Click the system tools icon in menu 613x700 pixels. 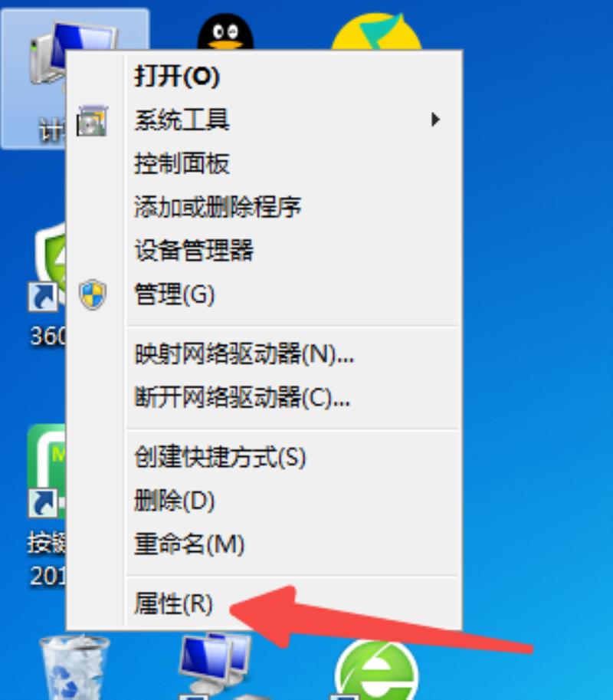click(92, 120)
